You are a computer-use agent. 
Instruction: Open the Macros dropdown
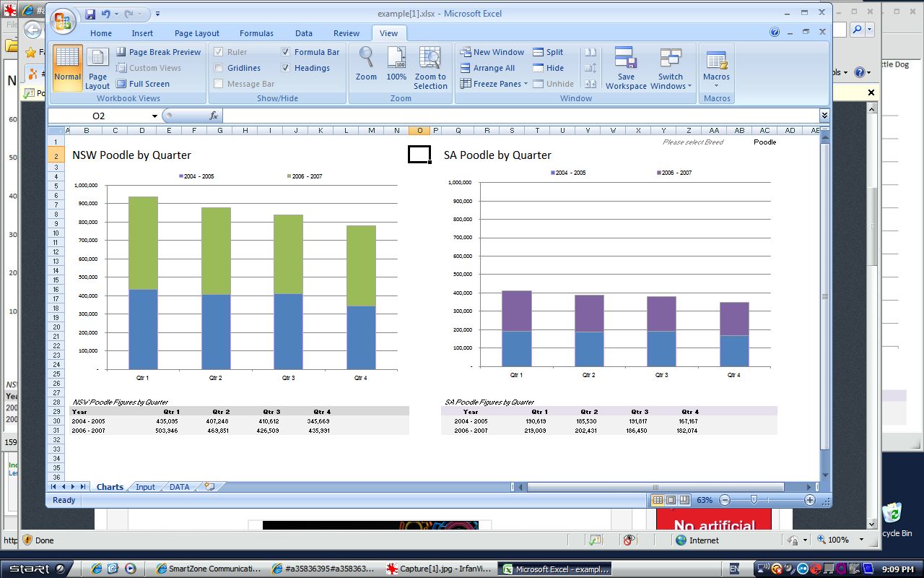716,68
